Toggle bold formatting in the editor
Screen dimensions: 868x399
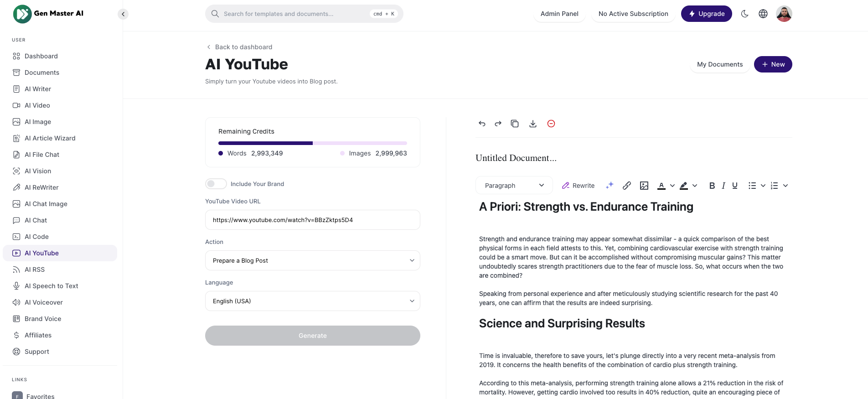point(712,186)
